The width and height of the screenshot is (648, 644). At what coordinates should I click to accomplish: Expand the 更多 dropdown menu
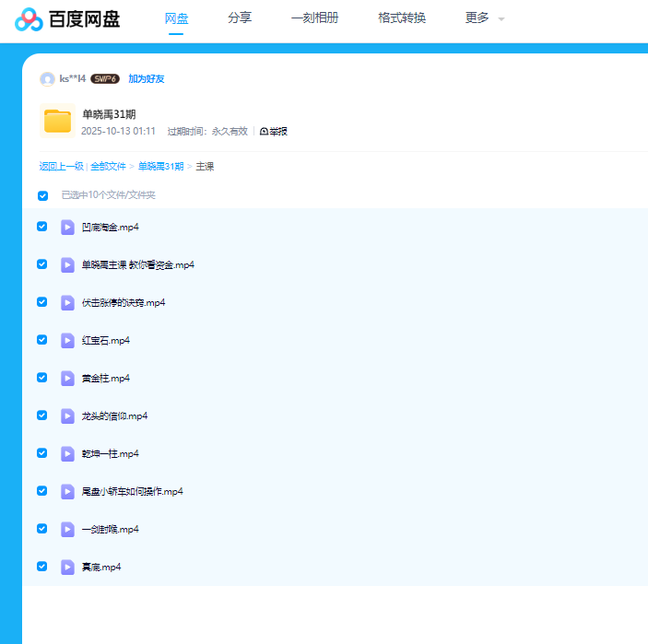click(485, 18)
